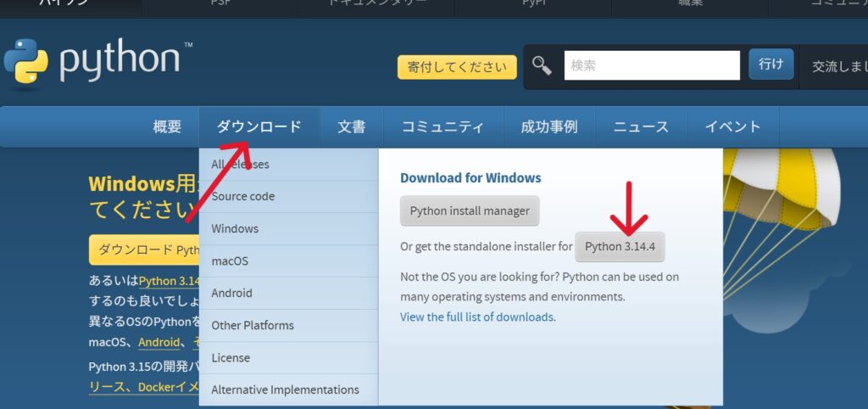Click the magnifying glass search icon
868x409 pixels.
click(542, 65)
